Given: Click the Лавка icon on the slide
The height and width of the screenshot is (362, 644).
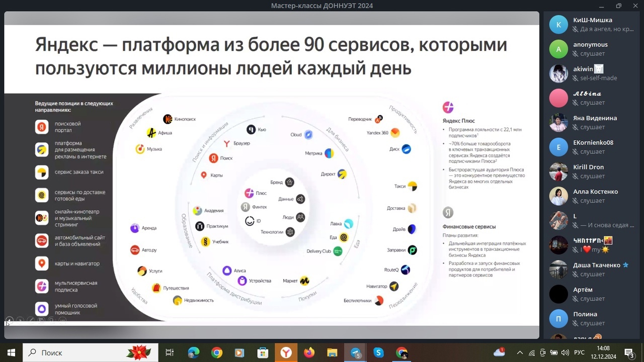Looking at the screenshot, I should 349,224.
